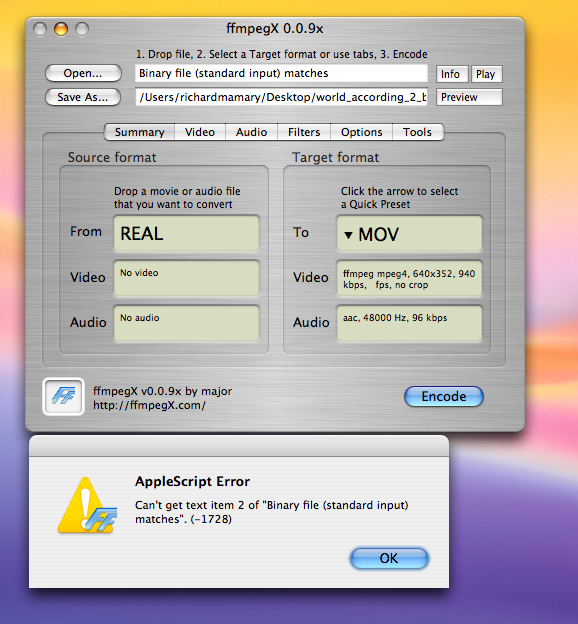The height and width of the screenshot is (624, 578).
Task: Go to the Options tab
Action: (361, 132)
